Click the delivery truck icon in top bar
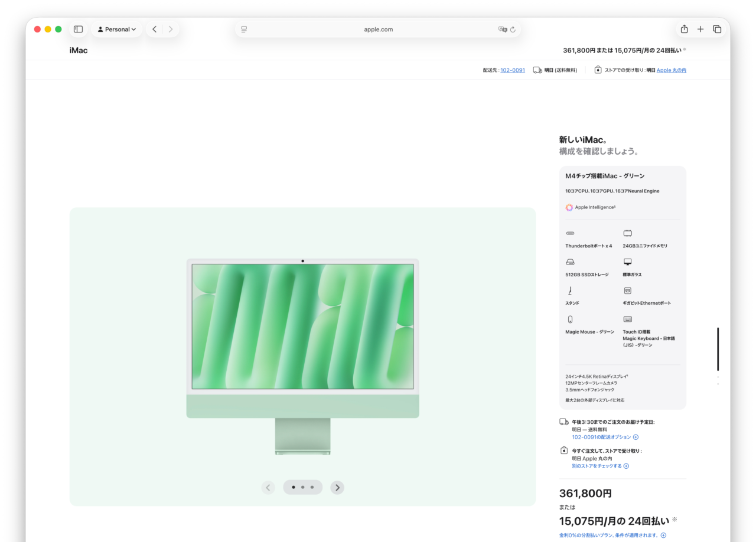 [x=537, y=70]
